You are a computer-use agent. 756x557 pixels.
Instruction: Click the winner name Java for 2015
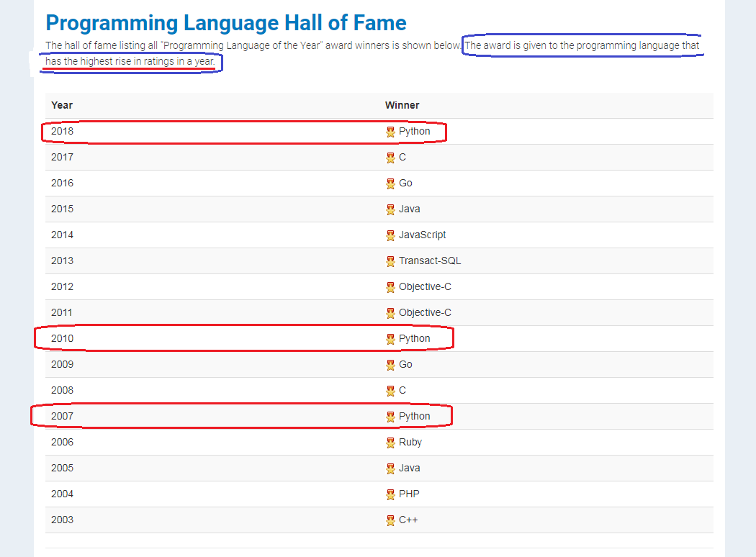[410, 209]
